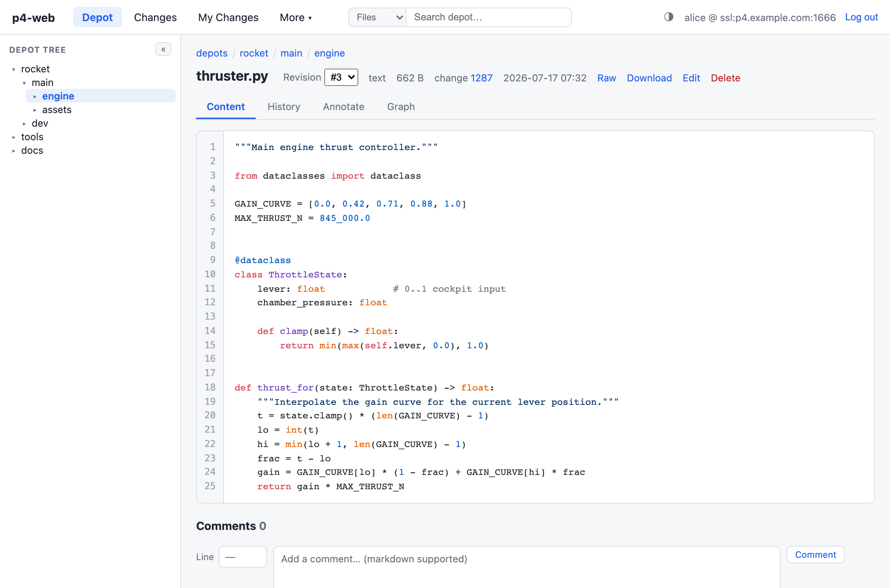
Task: Collapse the rocket tree arrow
Action: (14, 69)
